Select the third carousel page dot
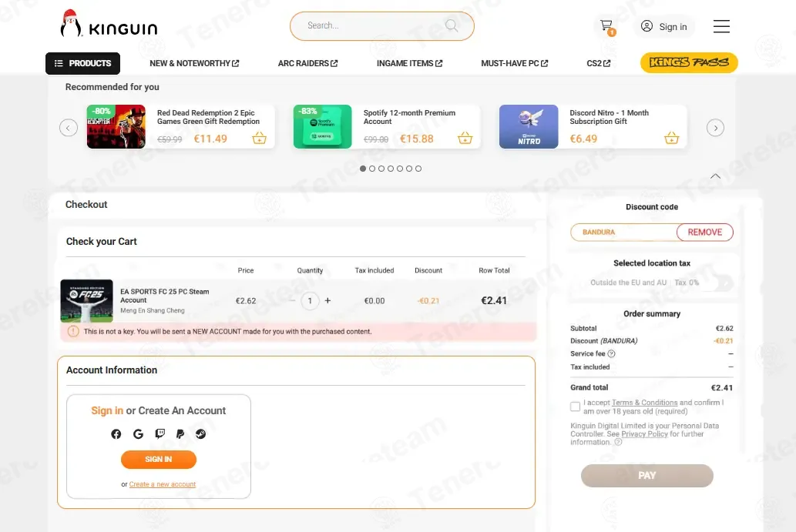Image resolution: width=796 pixels, height=532 pixels. coord(381,169)
